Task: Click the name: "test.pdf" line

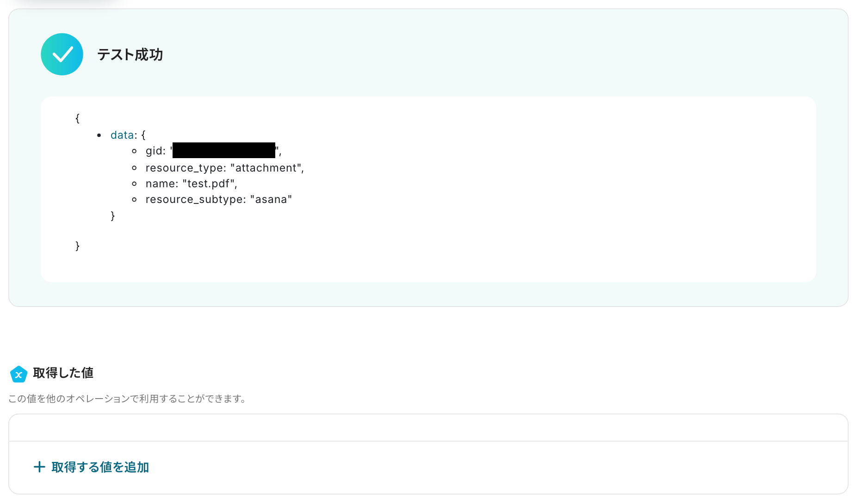Action: coord(191,184)
